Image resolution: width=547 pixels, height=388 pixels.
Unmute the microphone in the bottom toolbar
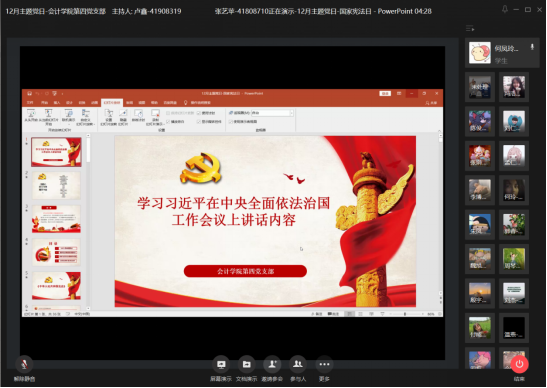pos(24,365)
